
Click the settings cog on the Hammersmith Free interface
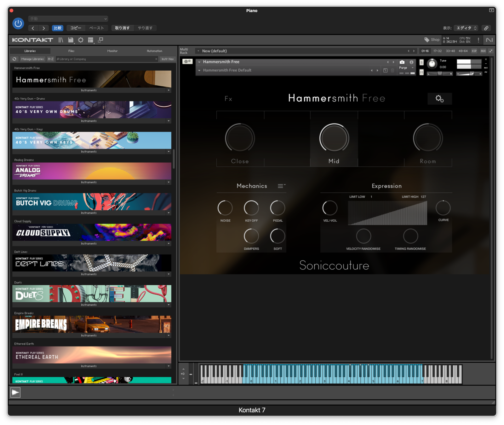coord(439,99)
